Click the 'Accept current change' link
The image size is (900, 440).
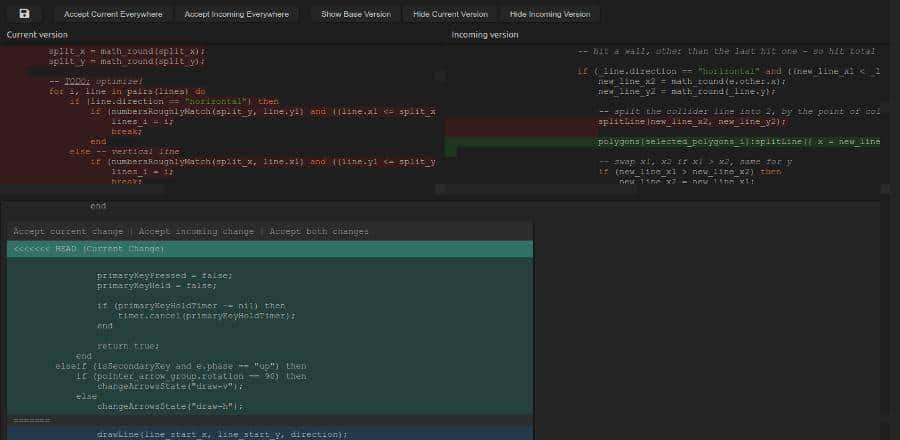[68, 232]
